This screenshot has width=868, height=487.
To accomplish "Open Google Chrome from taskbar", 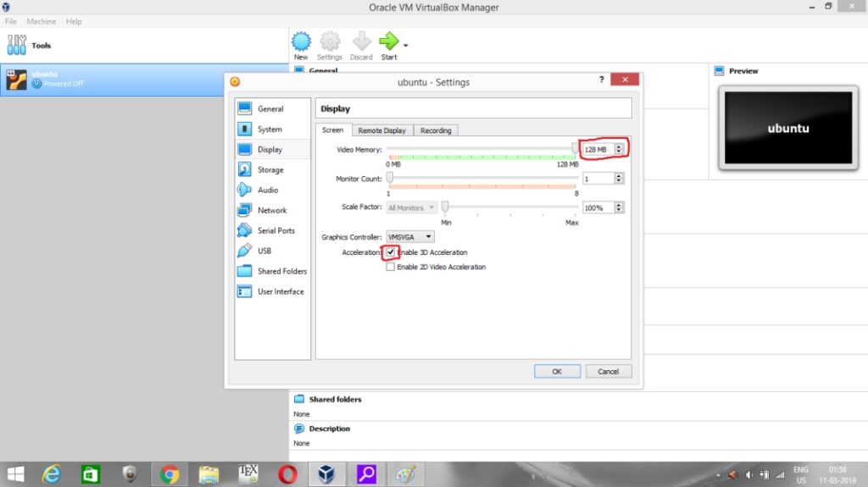I will [x=170, y=474].
